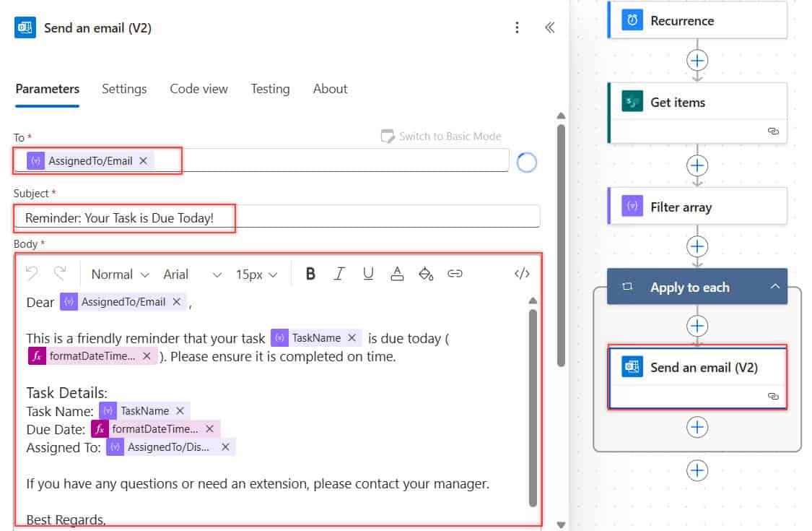
Task: Toggle underline formatting for body text
Action: coord(368,274)
